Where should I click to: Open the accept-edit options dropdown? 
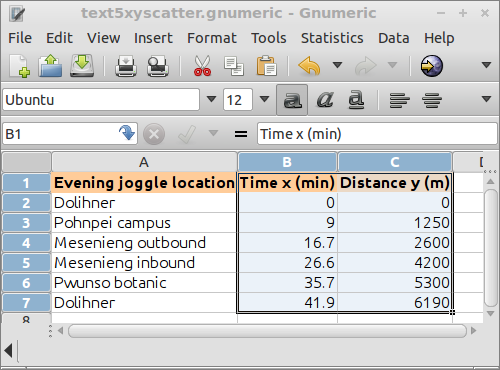(x=213, y=133)
